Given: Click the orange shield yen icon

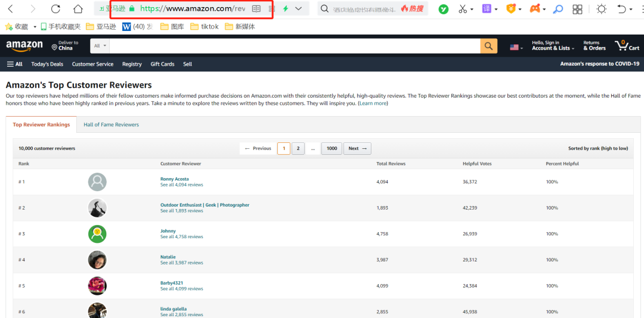Looking at the screenshot, I should pos(511,9).
